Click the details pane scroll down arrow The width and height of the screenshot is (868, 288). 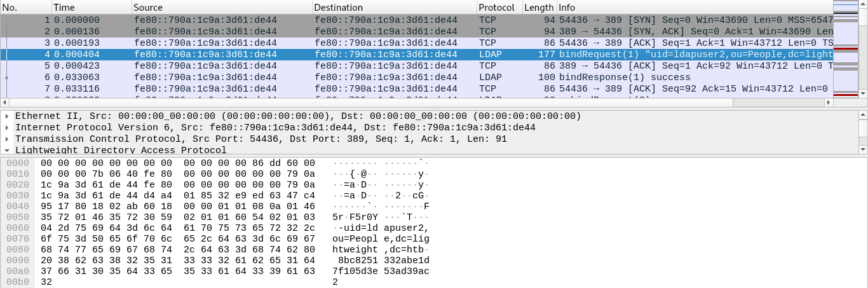(863, 150)
